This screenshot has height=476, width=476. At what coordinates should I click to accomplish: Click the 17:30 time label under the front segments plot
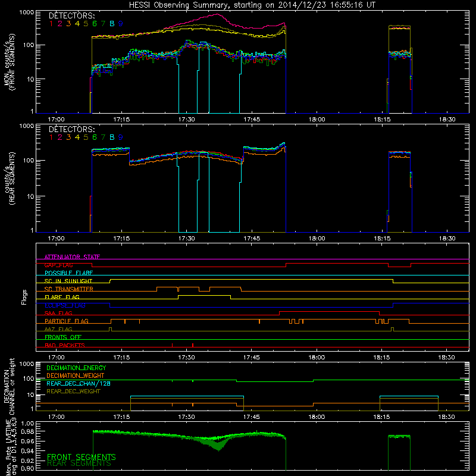point(186,120)
